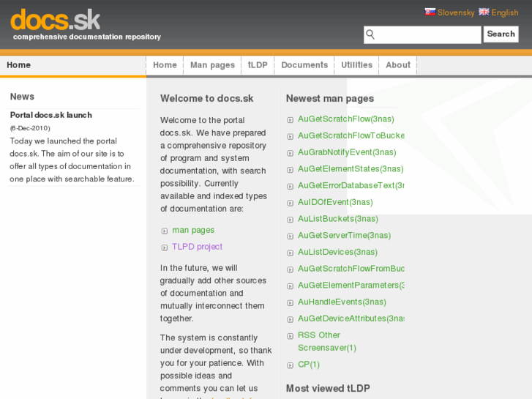Open the tLDP menu item
532x399 pixels.
pyautogui.click(x=258, y=65)
